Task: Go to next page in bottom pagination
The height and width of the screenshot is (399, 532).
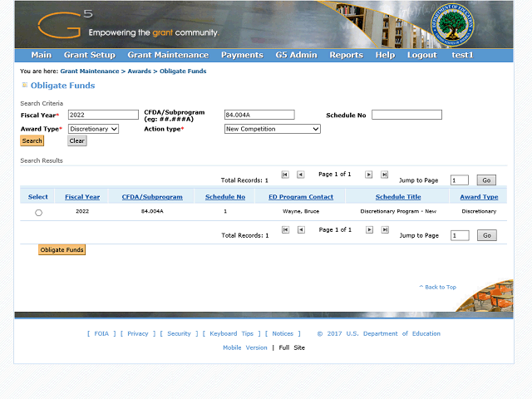Action: [x=369, y=229]
